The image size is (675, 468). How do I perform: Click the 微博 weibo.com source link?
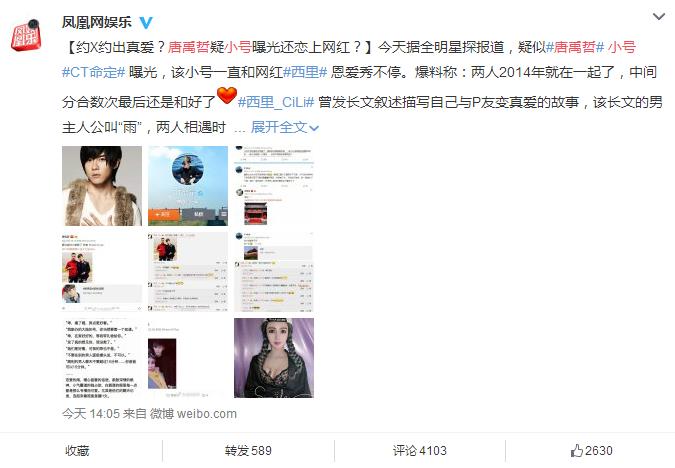(193, 414)
